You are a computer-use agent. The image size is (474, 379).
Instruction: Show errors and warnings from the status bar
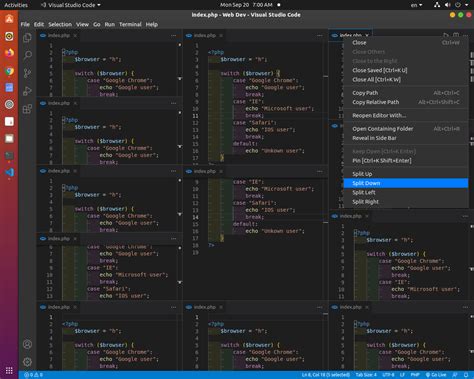point(33,375)
